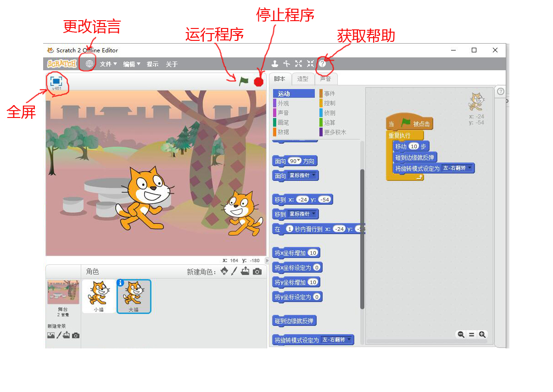The height and width of the screenshot is (392, 553).
Task: Click 碰到边缘就反弹 block in the palette
Action: (x=294, y=320)
